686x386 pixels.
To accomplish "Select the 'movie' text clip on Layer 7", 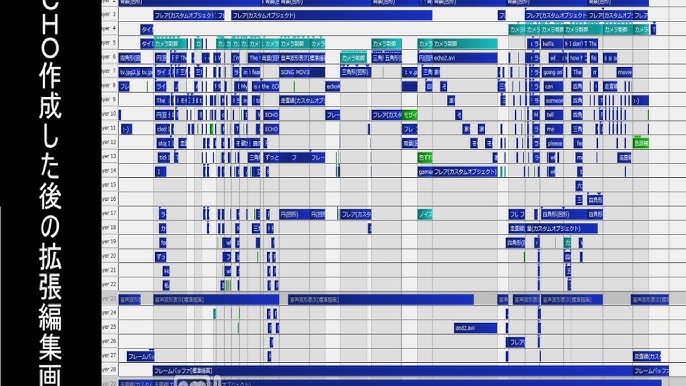I will (x=624, y=72).
